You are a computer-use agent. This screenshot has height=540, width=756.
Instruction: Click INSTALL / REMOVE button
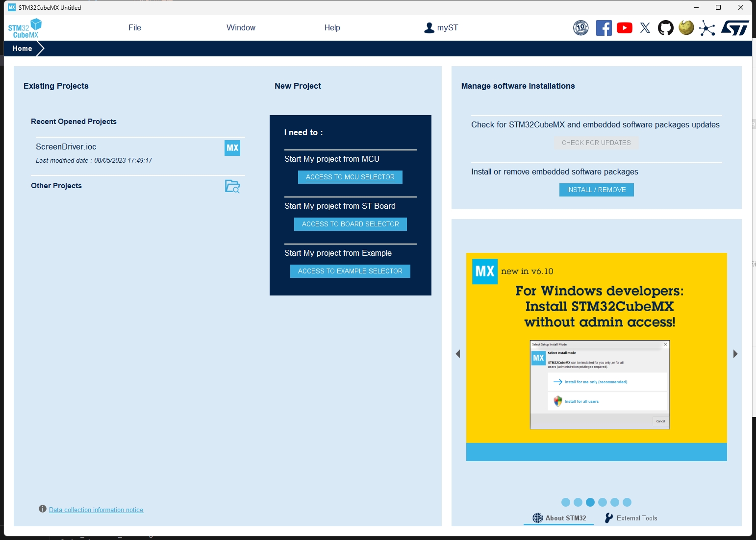596,190
